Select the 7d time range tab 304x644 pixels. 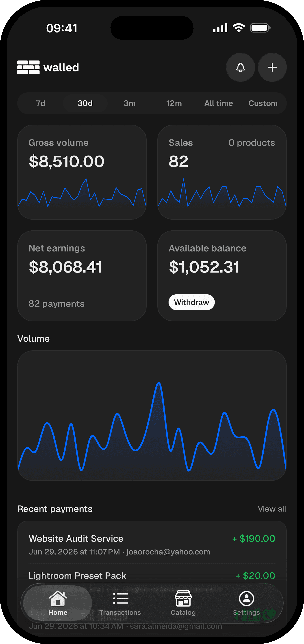coord(41,103)
